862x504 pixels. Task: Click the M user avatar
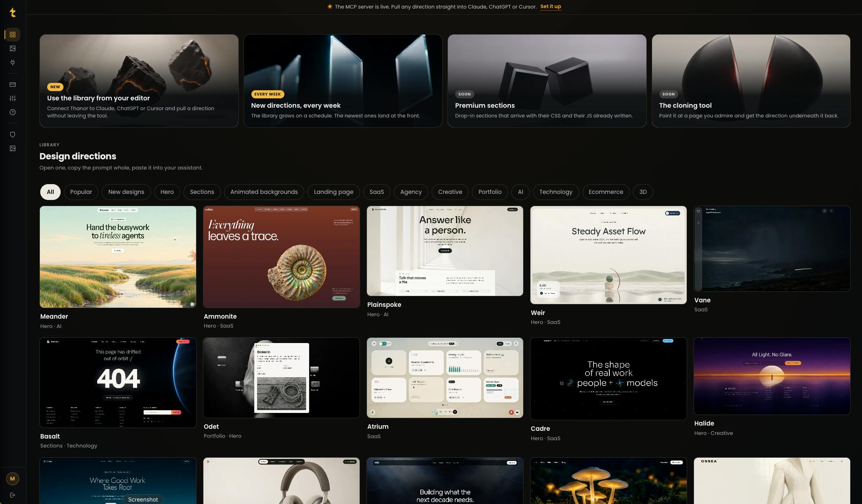[13, 478]
